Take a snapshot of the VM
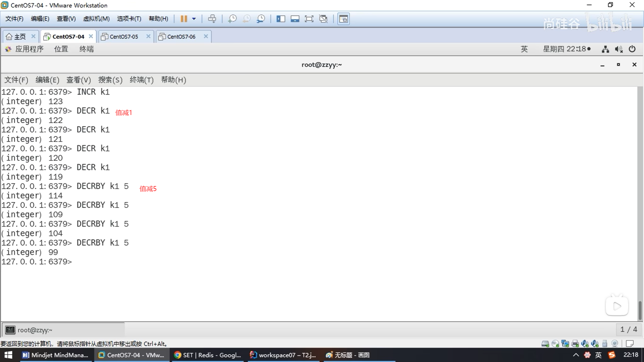The image size is (644, 362). [232, 19]
